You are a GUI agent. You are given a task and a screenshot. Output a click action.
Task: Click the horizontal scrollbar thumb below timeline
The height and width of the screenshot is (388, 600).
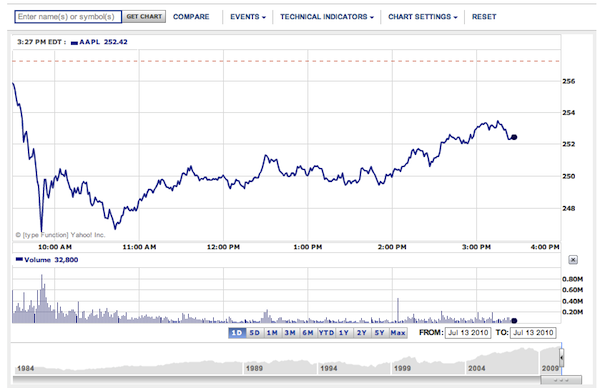(561, 380)
